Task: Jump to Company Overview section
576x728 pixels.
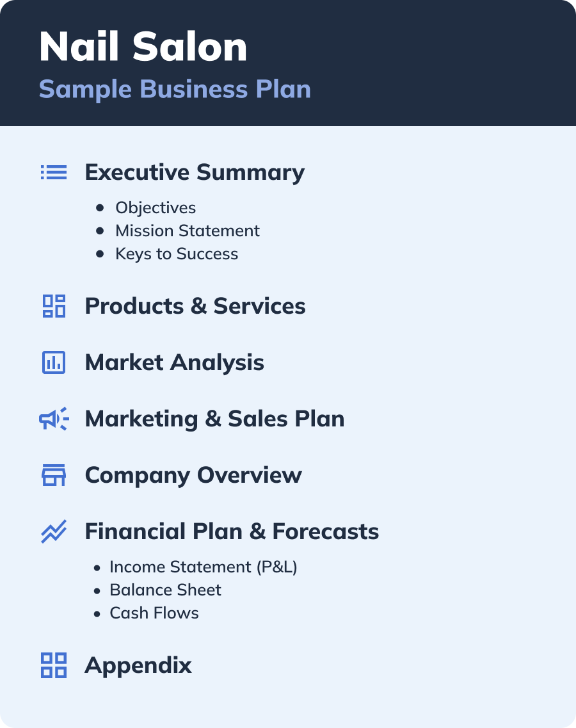Action: 193,475
